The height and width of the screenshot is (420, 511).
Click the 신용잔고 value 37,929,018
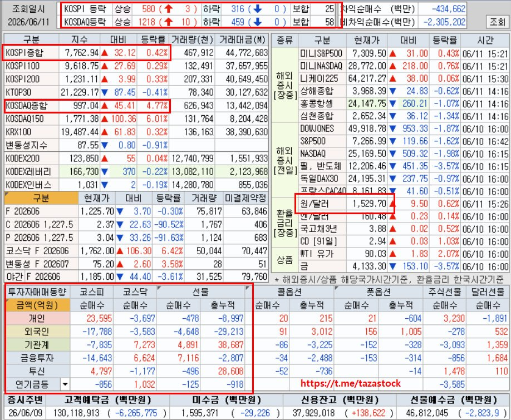pyautogui.click(x=313, y=413)
